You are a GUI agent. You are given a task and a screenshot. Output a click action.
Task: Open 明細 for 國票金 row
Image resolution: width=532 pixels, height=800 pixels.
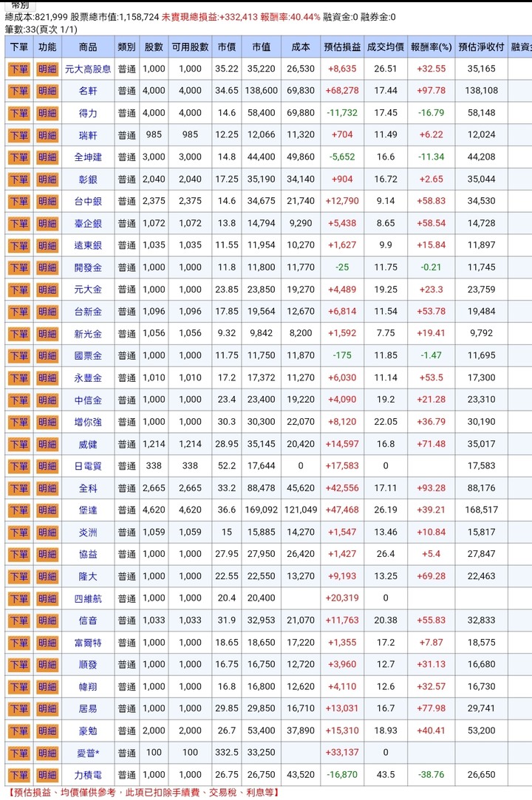[x=47, y=356]
